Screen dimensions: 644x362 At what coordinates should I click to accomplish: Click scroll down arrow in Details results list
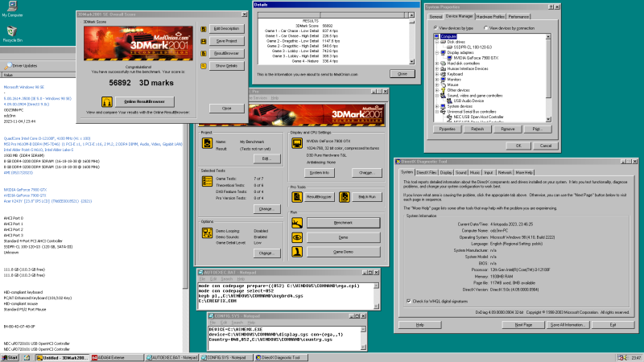tap(411, 62)
